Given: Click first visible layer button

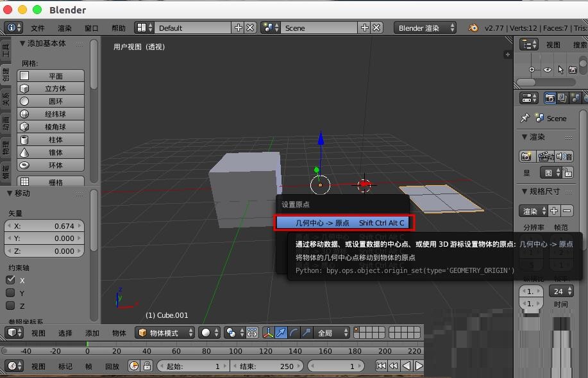Looking at the screenshot, I should tap(357, 330).
